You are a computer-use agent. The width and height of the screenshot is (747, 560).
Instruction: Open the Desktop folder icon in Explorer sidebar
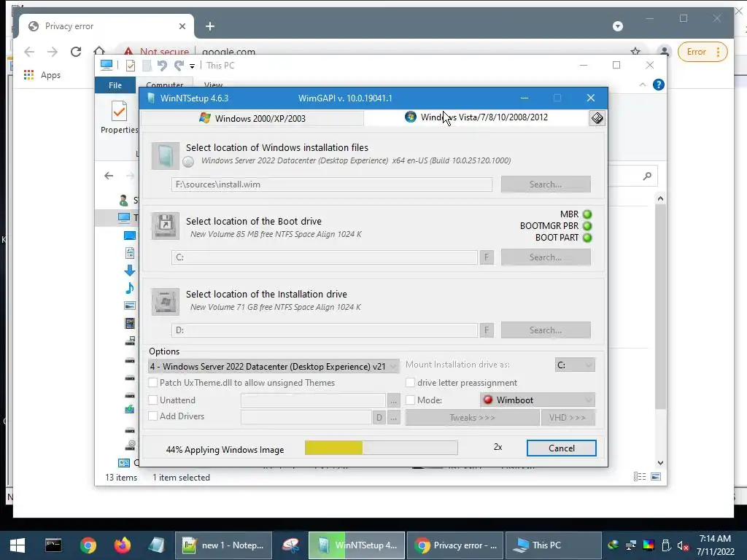pos(130,236)
